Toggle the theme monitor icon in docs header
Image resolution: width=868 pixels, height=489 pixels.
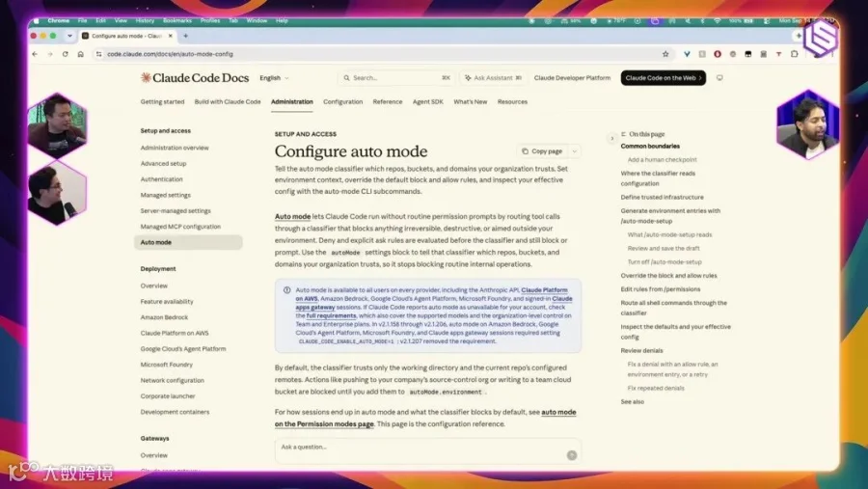tap(719, 78)
